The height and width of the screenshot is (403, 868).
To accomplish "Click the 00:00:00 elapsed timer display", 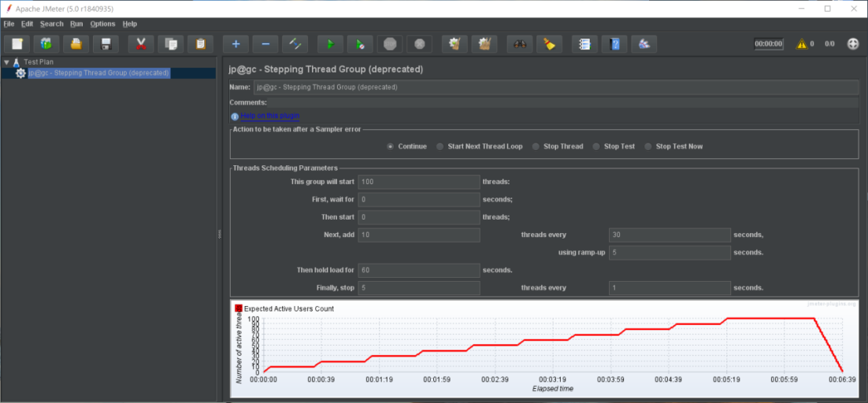I will [769, 43].
